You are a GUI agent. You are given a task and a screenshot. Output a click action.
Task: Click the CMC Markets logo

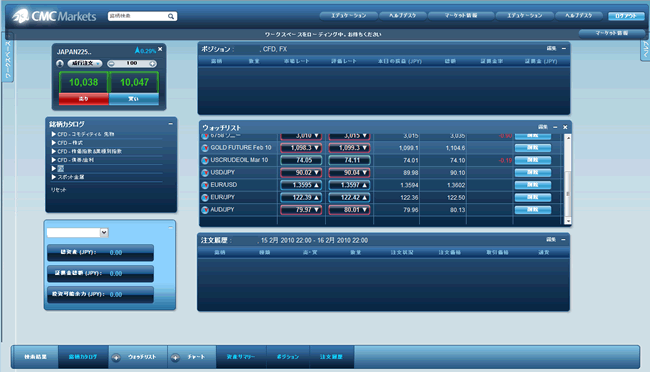pyautogui.click(x=54, y=16)
